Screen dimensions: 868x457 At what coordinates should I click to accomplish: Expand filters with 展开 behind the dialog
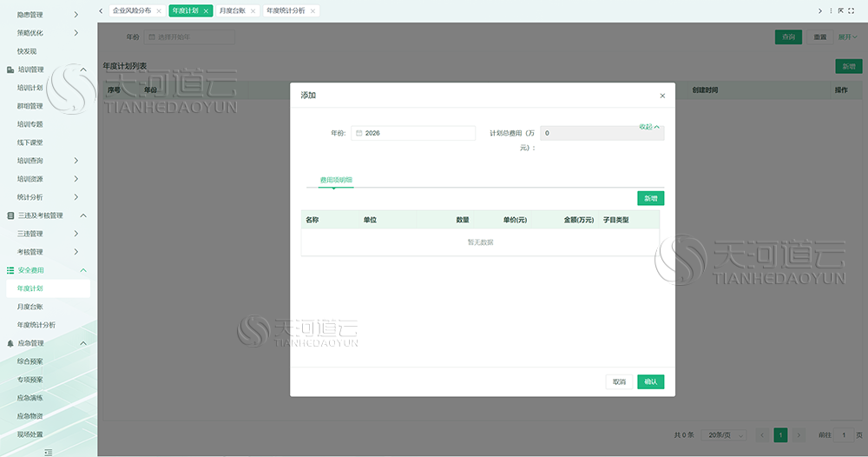[847, 37]
